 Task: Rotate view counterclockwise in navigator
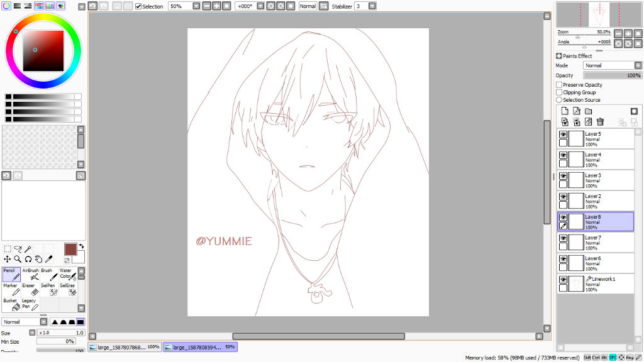(618, 43)
